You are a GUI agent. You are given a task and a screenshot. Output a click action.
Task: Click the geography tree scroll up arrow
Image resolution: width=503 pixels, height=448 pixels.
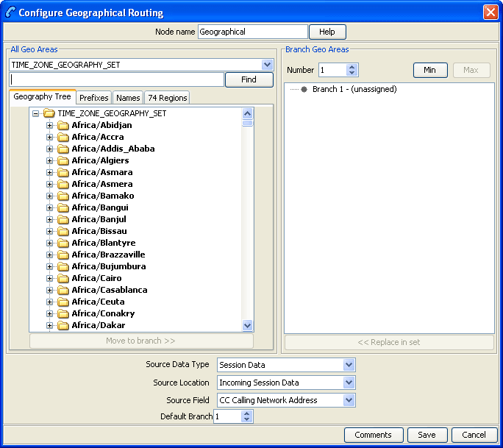pyautogui.click(x=247, y=113)
